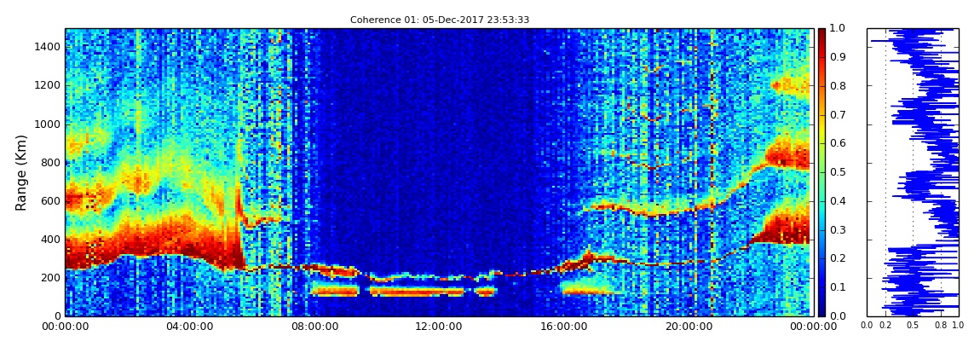Click the colorbar 0.9 label
Image resolution: width=980 pixels, height=347 pixels.
[x=836, y=57]
